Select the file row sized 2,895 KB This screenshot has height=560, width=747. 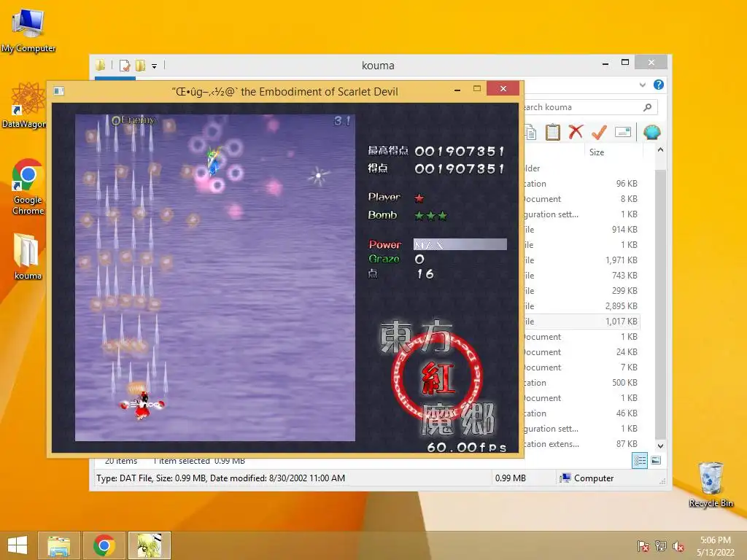click(x=581, y=306)
